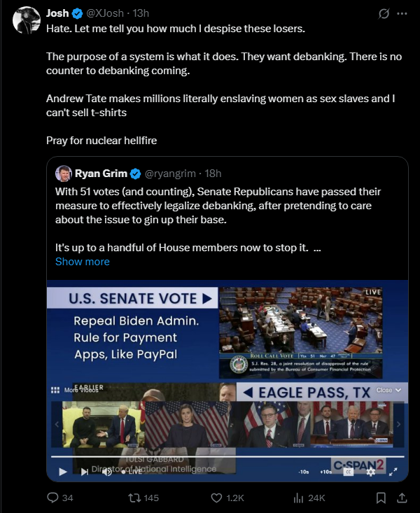Open Ryan Grim's profile avatar

click(x=64, y=174)
